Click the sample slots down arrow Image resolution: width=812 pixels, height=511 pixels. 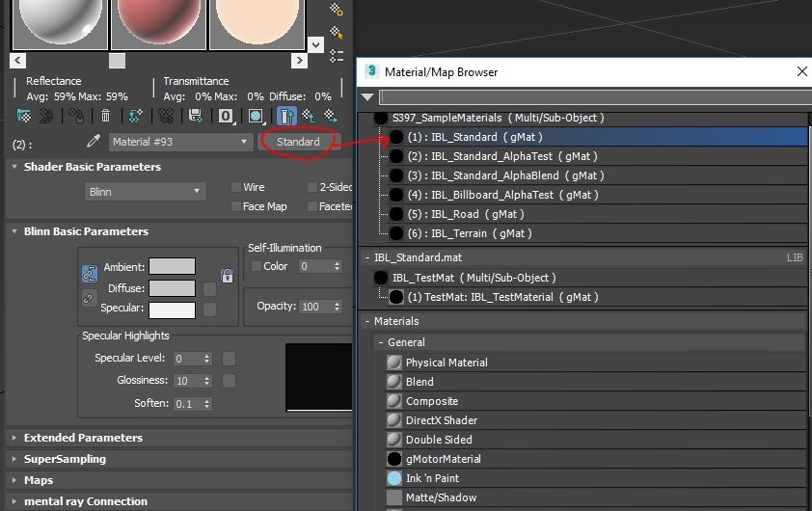pos(315,44)
